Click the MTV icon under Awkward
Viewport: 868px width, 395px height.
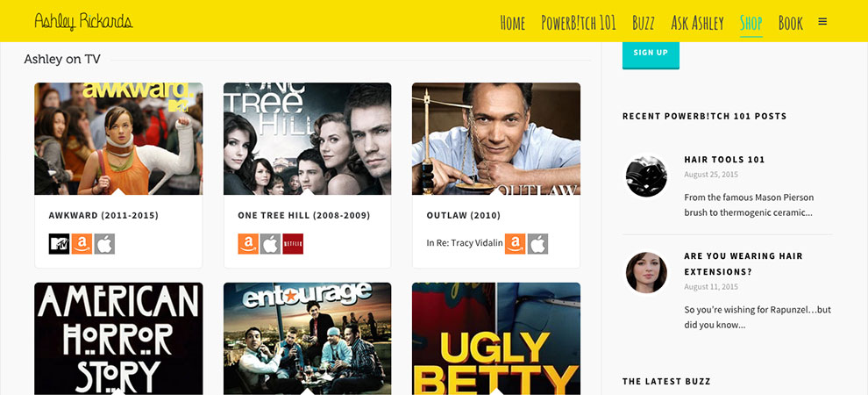click(60, 244)
